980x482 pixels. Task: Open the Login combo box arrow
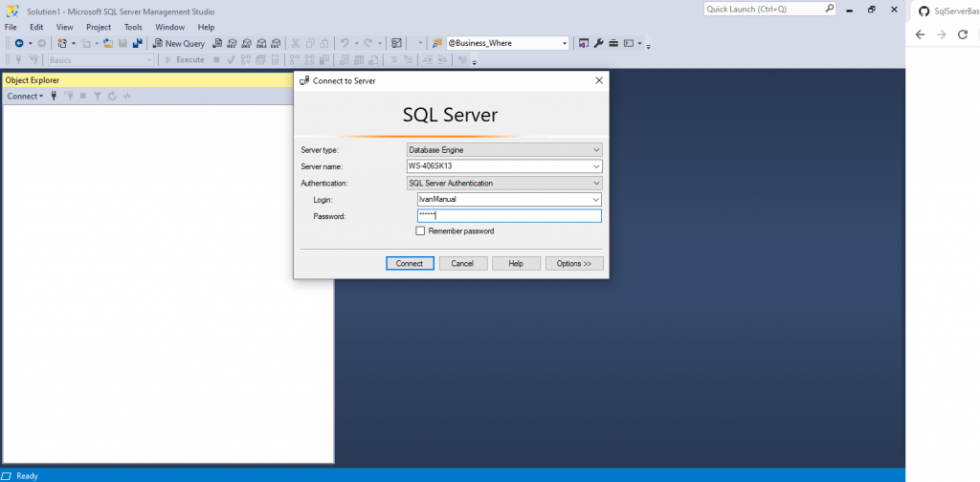pos(595,199)
